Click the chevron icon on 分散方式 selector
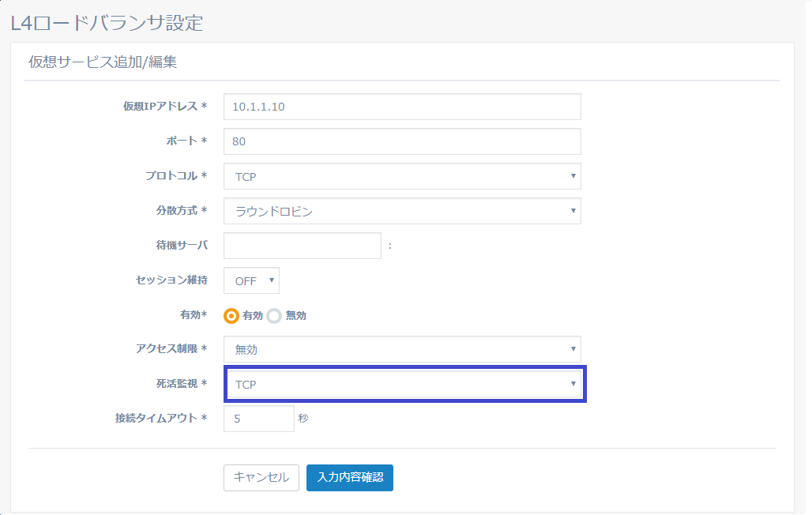 pyautogui.click(x=574, y=211)
